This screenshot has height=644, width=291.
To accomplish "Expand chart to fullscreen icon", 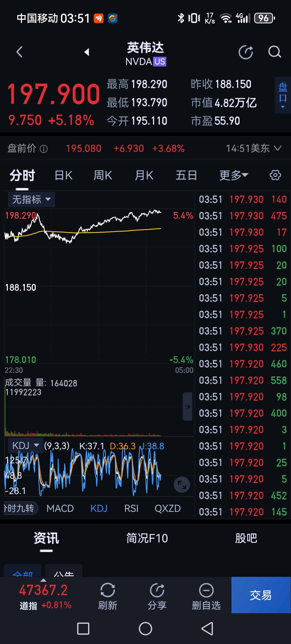I will tap(182, 485).
